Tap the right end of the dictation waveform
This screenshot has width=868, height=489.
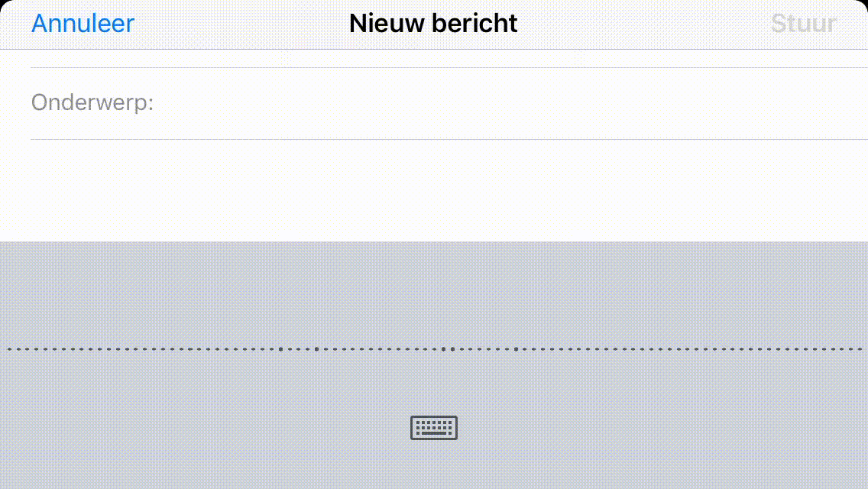[860, 349]
